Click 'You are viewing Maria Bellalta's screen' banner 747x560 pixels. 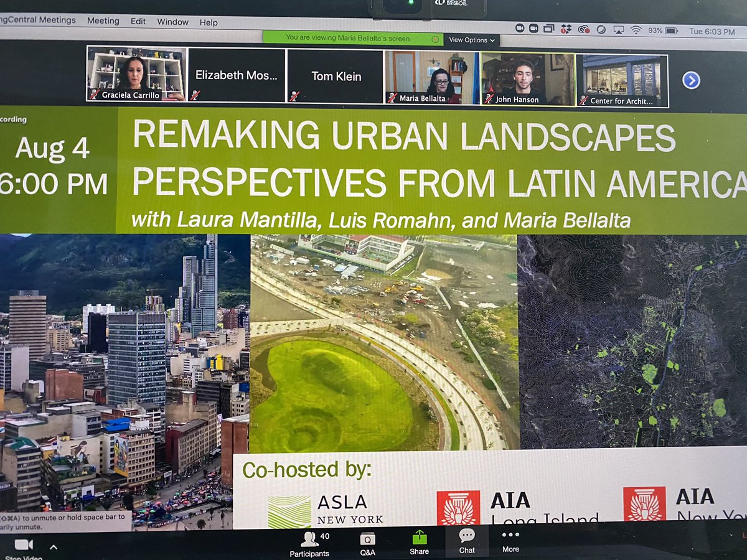pos(354,38)
